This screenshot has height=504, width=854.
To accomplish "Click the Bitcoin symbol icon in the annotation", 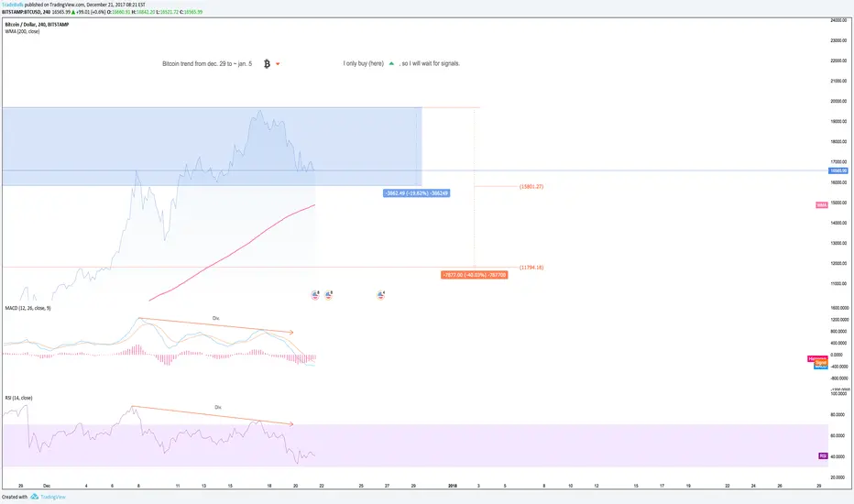I will [267, 64].
